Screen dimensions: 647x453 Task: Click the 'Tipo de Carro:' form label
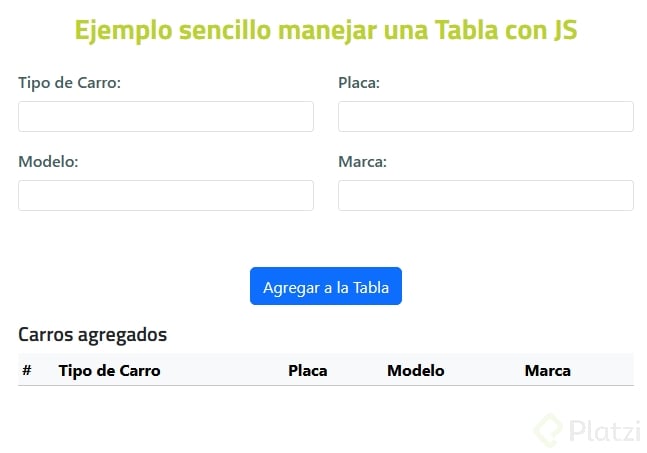(x=69, y=83)
